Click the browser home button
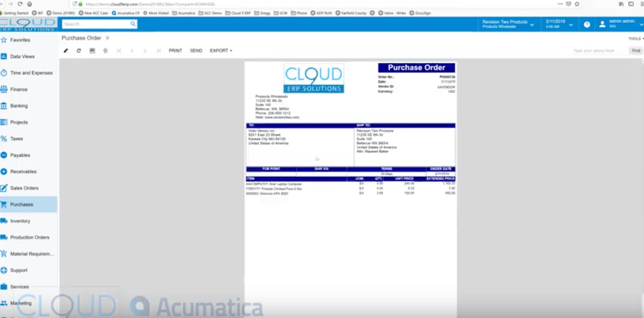Viewport: 644px width, 318px height. click(x=29, y=4)
